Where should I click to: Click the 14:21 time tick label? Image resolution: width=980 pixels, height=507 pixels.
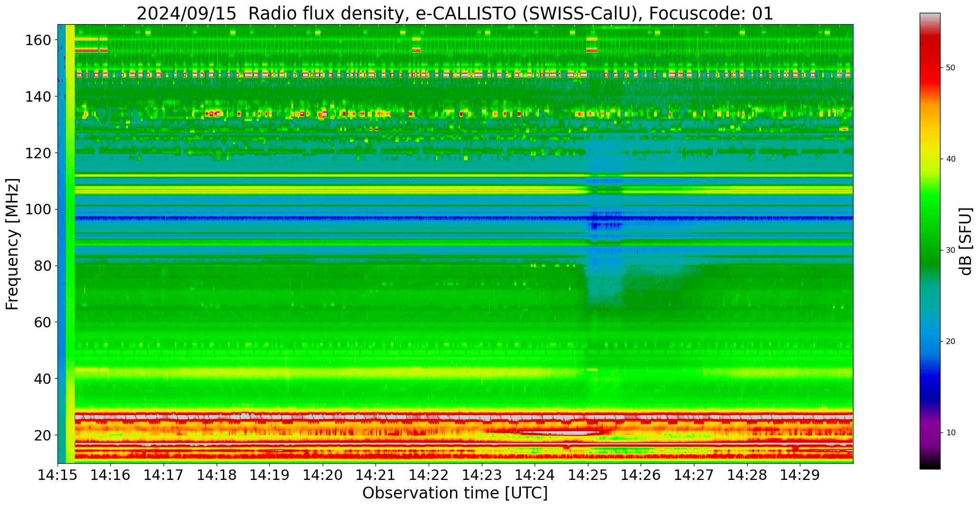(x=376, y=475)
